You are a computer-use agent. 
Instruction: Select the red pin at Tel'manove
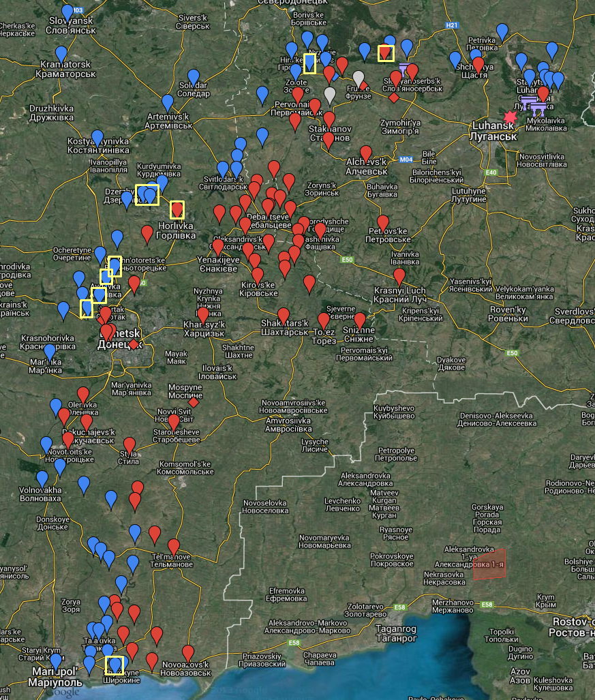[x=174, y=547]
